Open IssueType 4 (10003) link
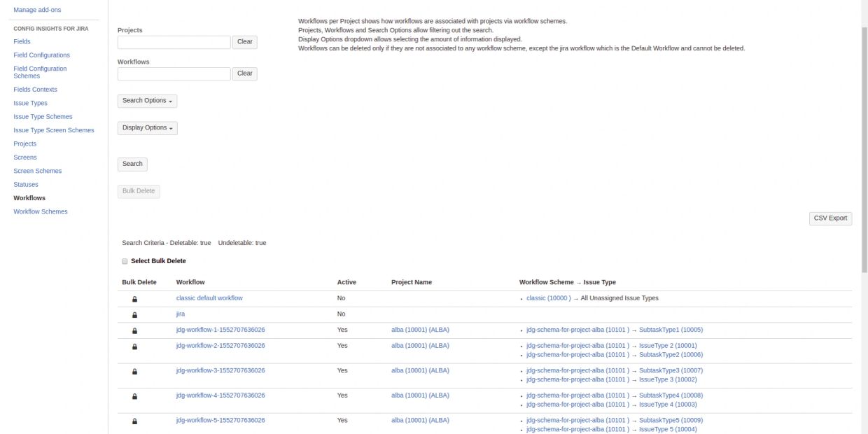This screenshot has width=868, height=434. coord(668,405)
